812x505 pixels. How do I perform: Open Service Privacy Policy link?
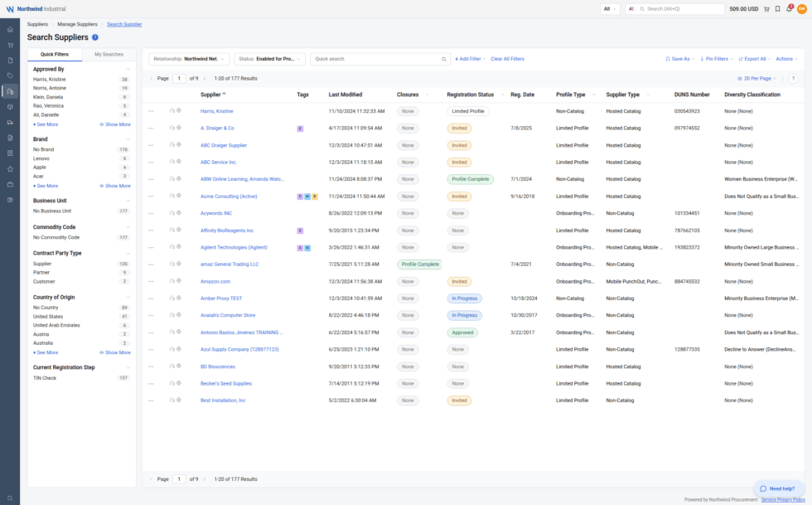coord(783,500)
